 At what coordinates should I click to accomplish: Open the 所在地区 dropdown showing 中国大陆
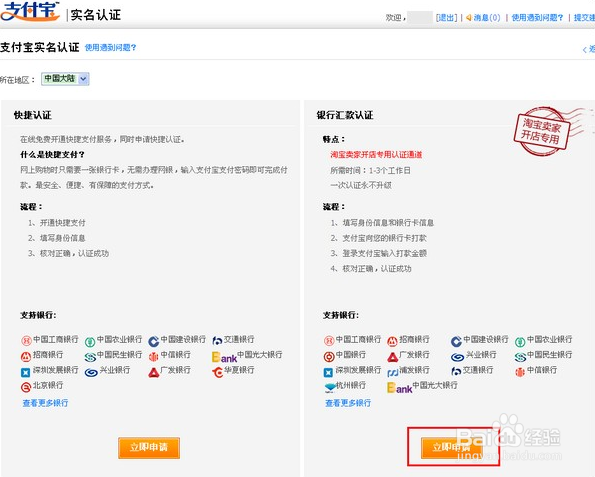pos(65,79)
